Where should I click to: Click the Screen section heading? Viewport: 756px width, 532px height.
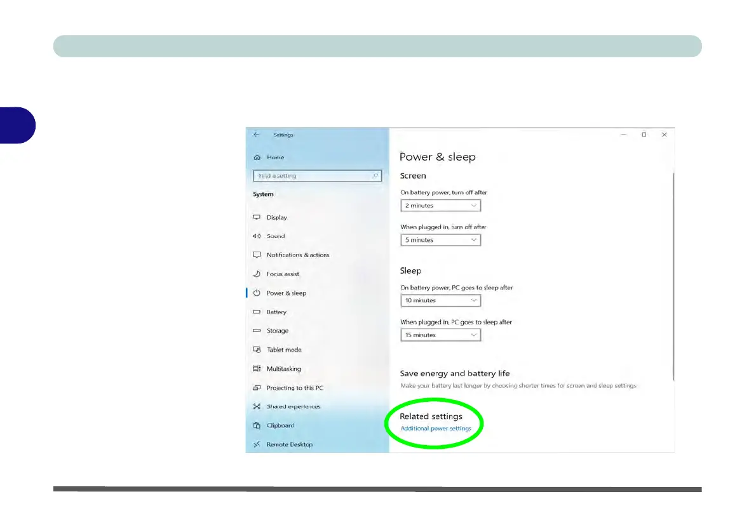click(x=413, y=176)
